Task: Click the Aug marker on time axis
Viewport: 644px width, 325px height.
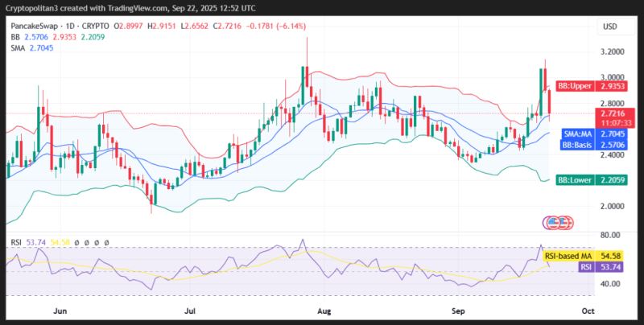Action: pos(324,311)
